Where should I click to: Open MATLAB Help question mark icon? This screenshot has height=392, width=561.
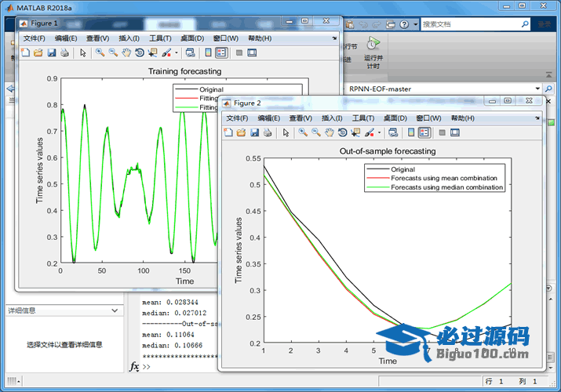click(x=404, y=24)
